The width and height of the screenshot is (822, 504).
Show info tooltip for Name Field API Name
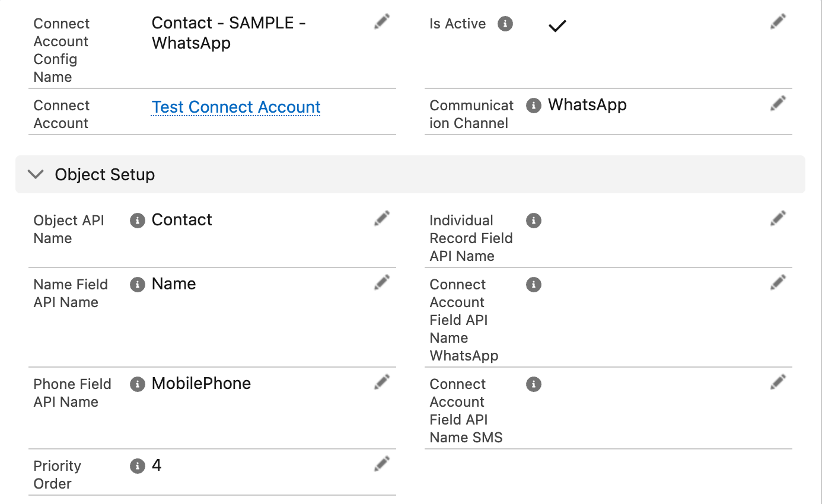pos(138,285)
